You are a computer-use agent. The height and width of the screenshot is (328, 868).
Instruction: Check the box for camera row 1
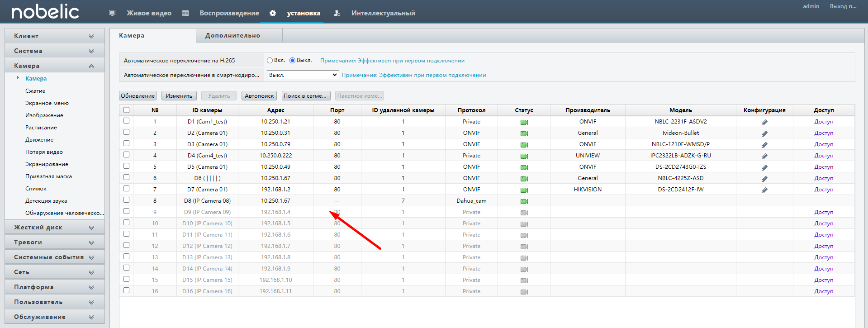tap(126, 121)
